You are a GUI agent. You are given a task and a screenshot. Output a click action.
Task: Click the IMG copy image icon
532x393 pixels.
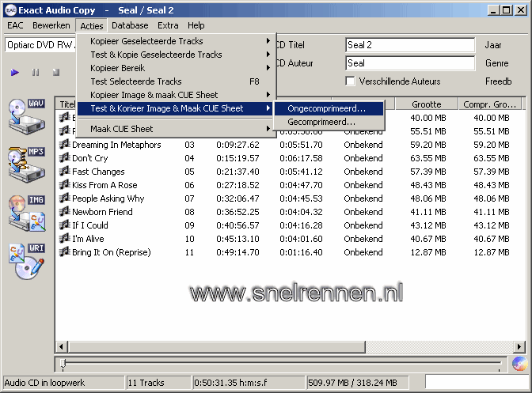(x=27, y=213)
